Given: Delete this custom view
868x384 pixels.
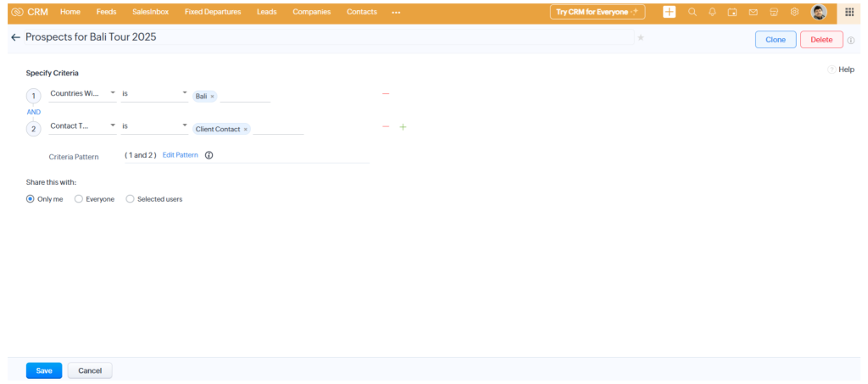Looking at the screenshot, I should (x=821, y=40).
